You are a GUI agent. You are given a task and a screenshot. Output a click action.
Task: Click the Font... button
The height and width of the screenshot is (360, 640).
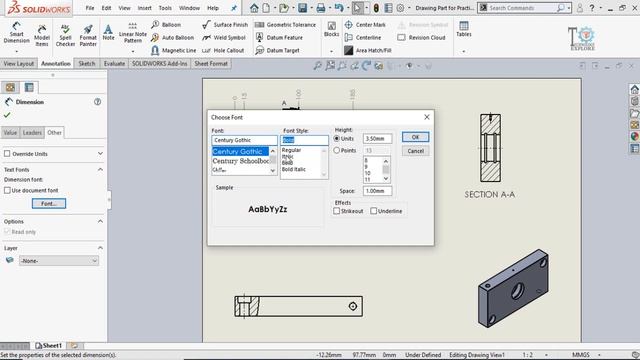click(49, 203)
